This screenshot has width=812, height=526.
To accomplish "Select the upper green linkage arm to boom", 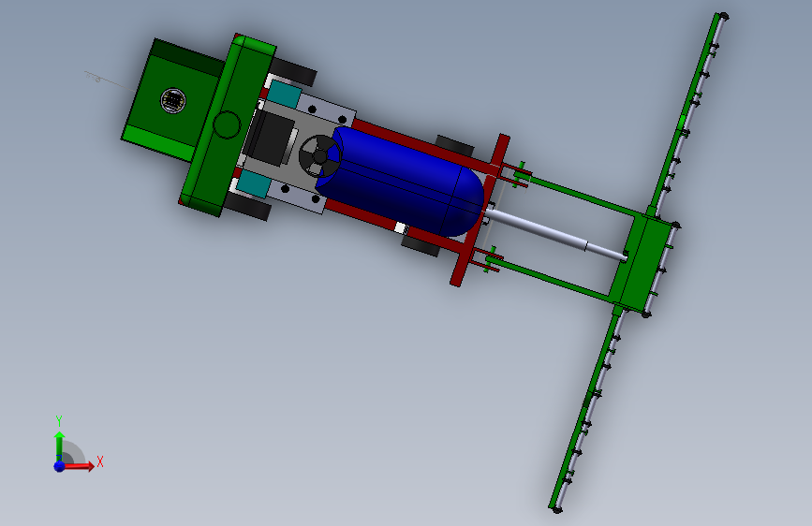I will pyautogui.click(x=583, y=196).
